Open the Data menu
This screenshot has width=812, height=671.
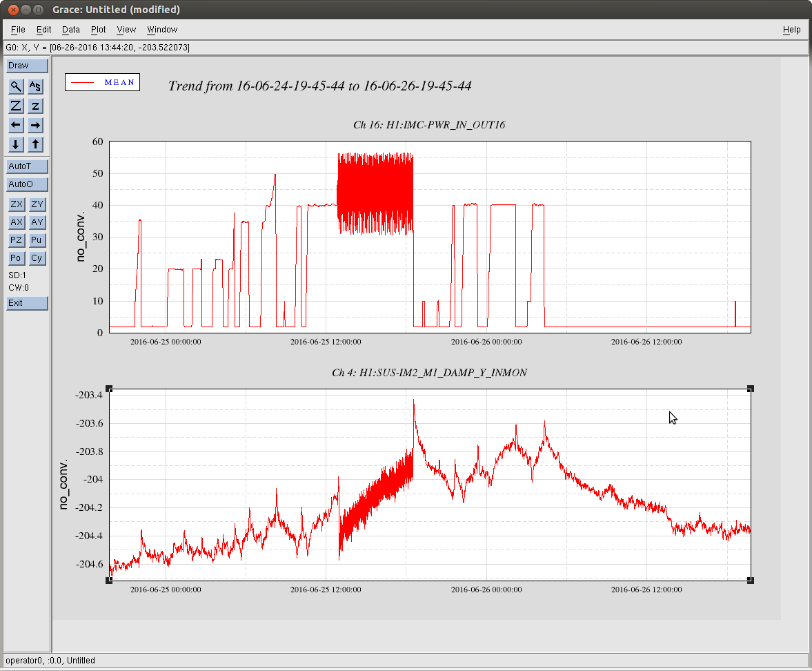pos(71,30)
